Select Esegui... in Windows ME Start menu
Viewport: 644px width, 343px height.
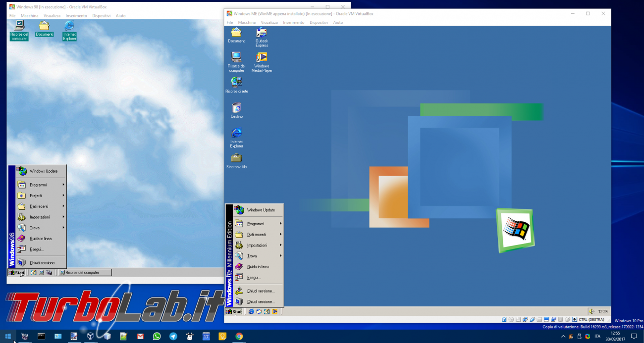pos(254,278)
